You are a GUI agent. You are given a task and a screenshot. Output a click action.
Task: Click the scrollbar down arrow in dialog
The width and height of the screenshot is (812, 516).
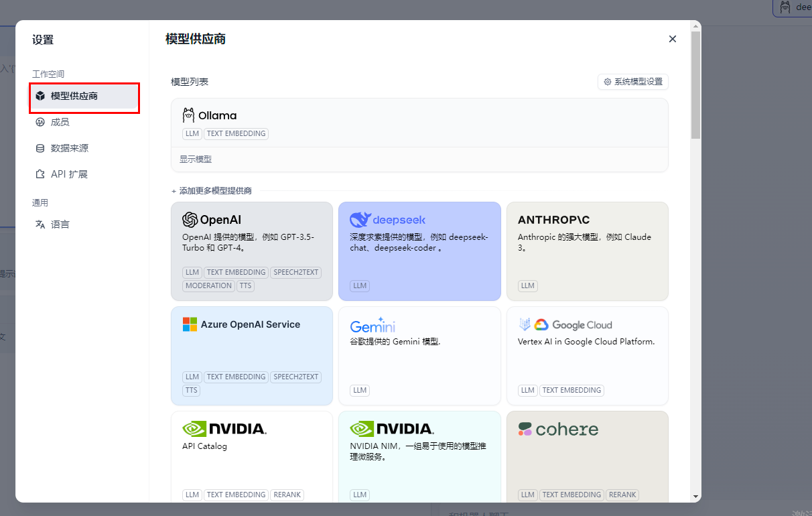[696, 497]
